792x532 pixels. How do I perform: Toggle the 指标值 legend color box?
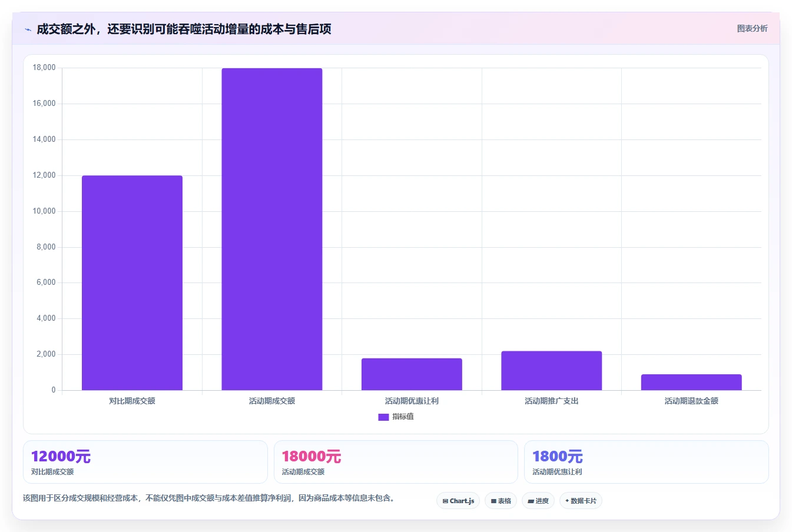383,417
